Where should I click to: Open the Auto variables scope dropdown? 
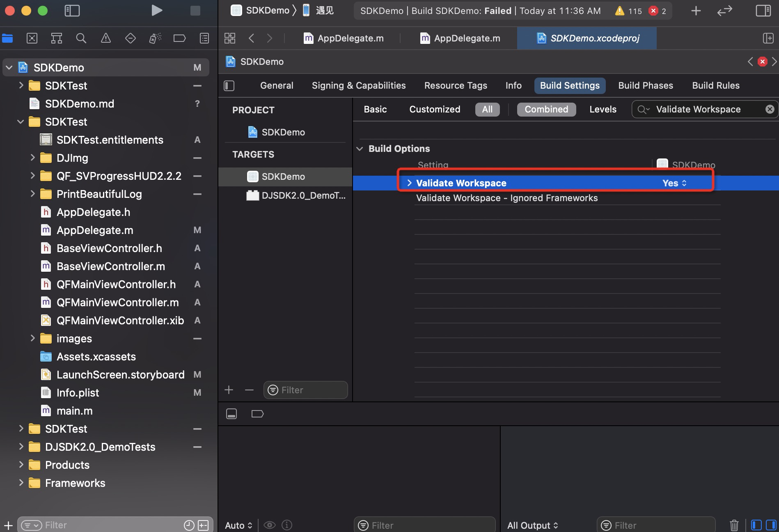pos(238,525)
